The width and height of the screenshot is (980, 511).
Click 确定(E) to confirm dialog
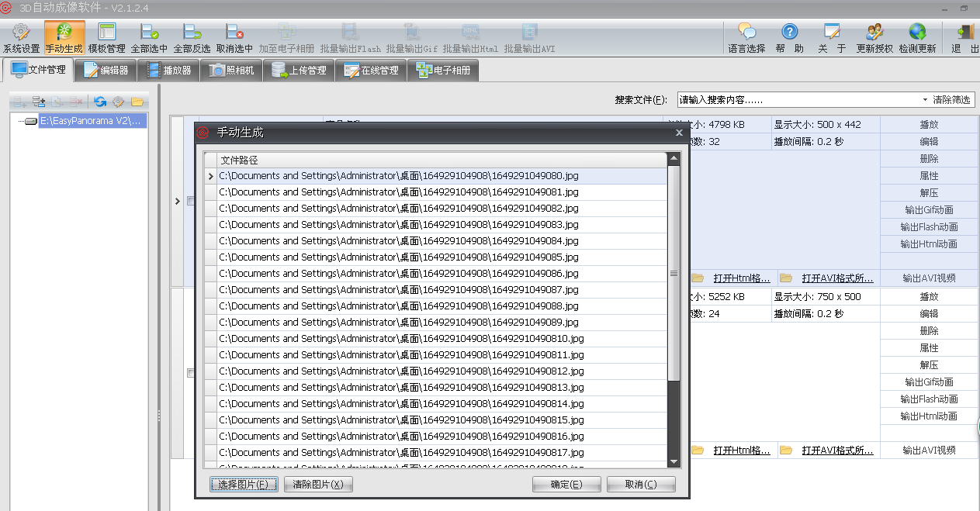point(566,485)
